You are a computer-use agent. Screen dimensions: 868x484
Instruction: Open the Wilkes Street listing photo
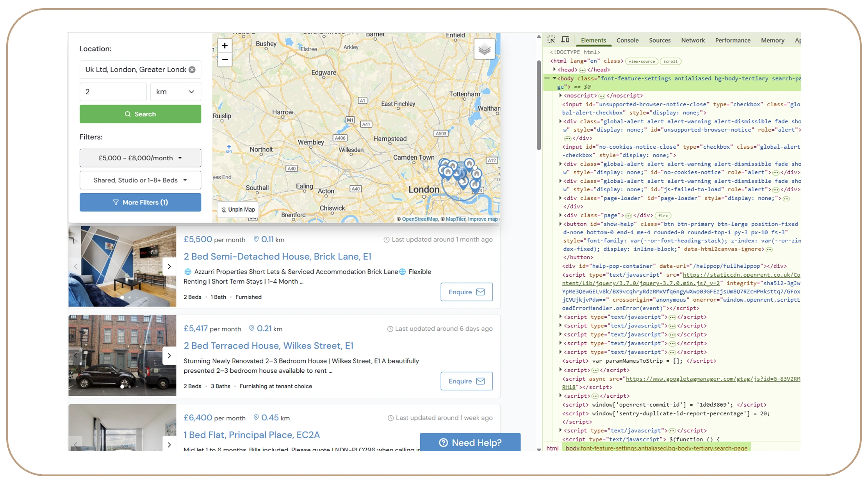(122, 356)
